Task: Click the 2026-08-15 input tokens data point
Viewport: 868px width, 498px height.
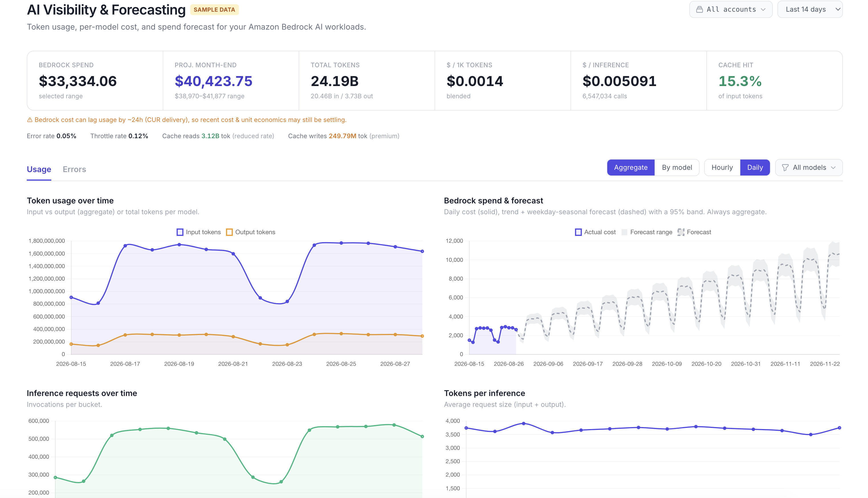Action: (71, 297)
